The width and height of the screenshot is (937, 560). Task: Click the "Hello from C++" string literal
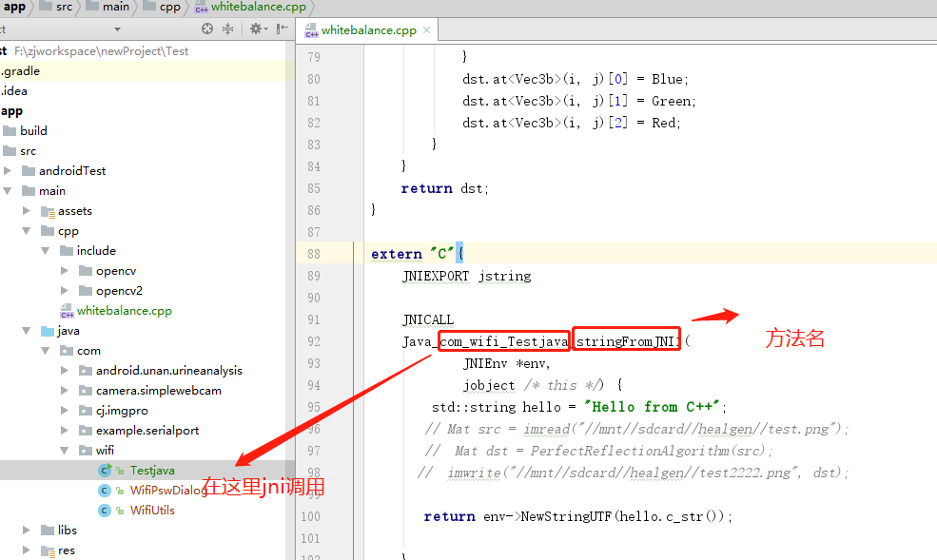click(652, 407)
